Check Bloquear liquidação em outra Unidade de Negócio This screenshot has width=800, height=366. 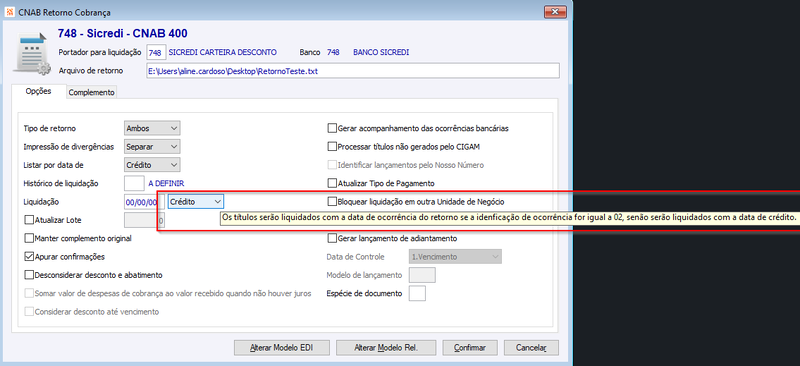point(332,202)
